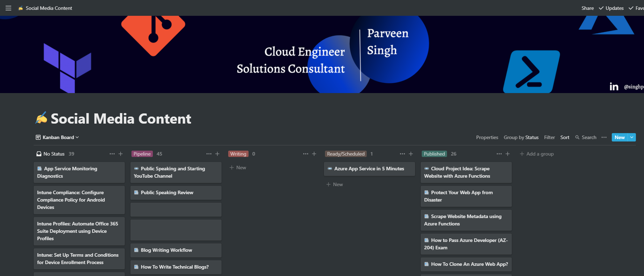
Task: Open Group by Status options
Action: point(521,137)
